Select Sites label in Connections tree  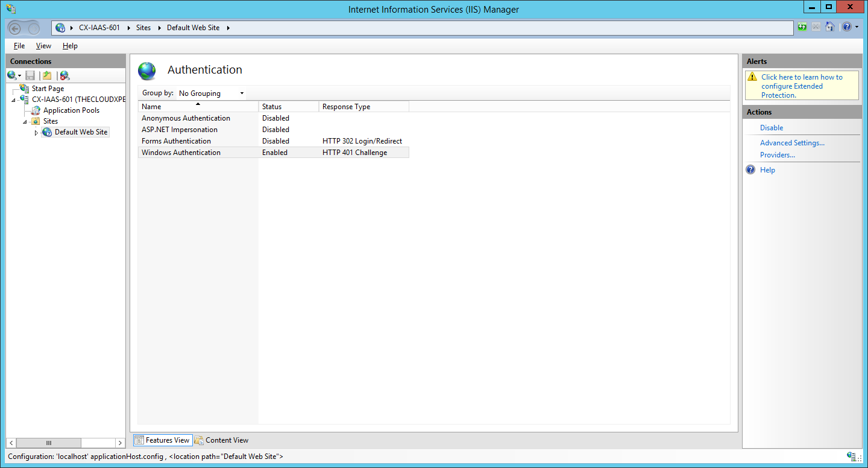(51, 121)
